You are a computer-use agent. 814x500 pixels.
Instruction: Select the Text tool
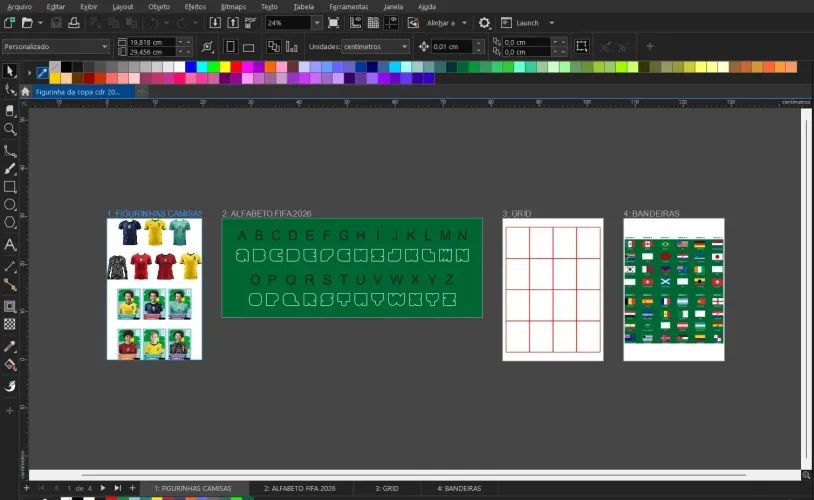click(9, 245)
